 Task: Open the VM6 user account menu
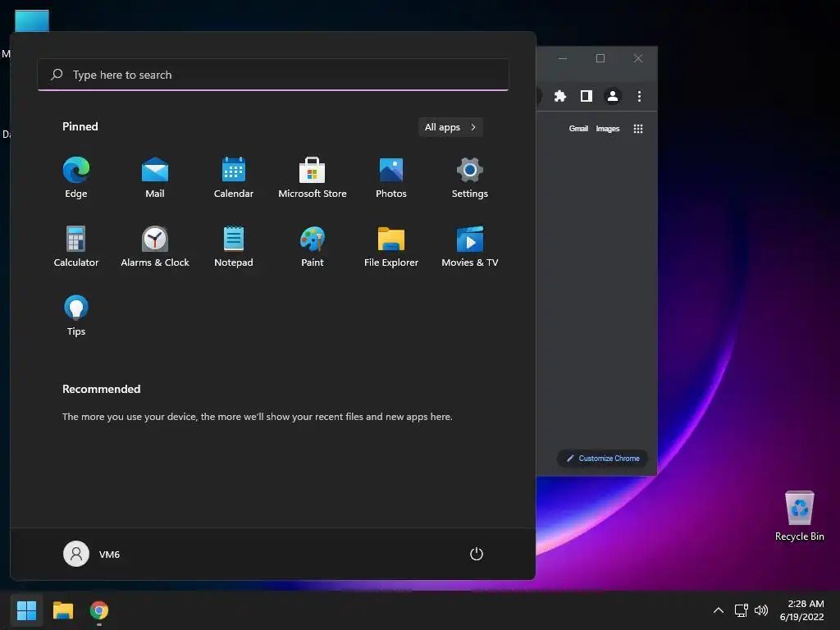92,554
